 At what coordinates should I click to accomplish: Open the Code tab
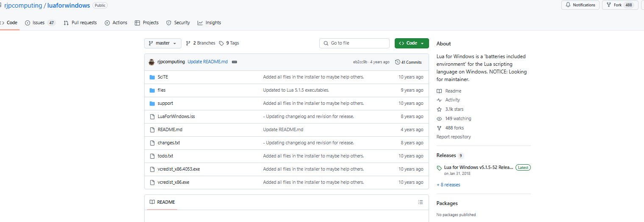(9, 23)
